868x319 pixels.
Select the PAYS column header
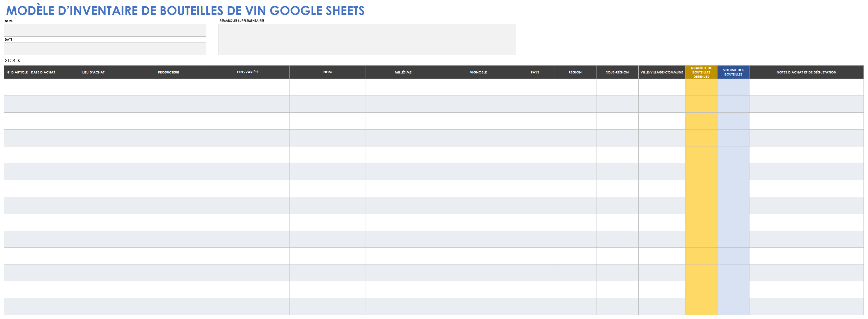535,72
